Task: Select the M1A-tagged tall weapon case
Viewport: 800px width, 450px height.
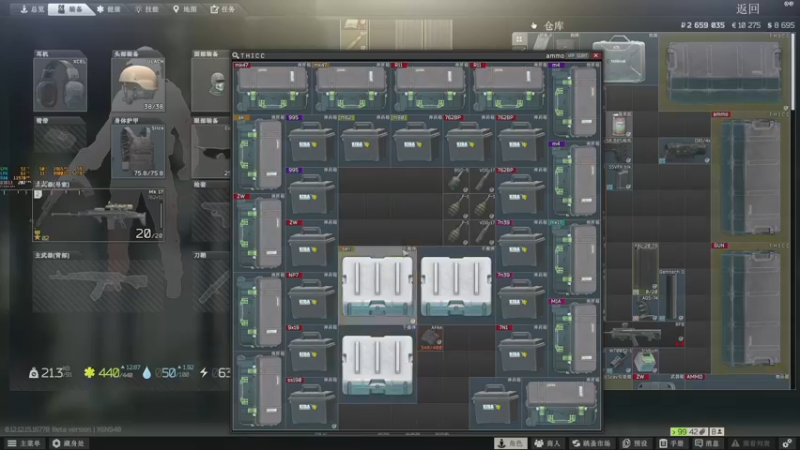Action: point(575,338)
